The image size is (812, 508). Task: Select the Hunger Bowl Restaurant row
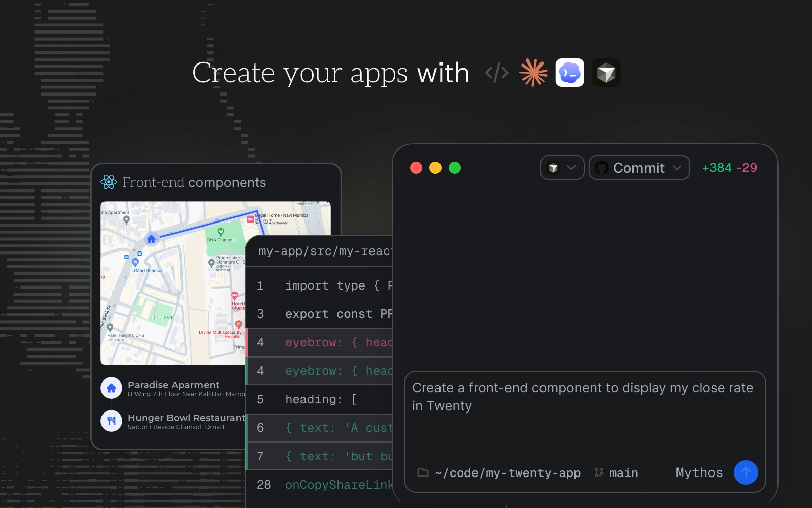pos(173,421)
